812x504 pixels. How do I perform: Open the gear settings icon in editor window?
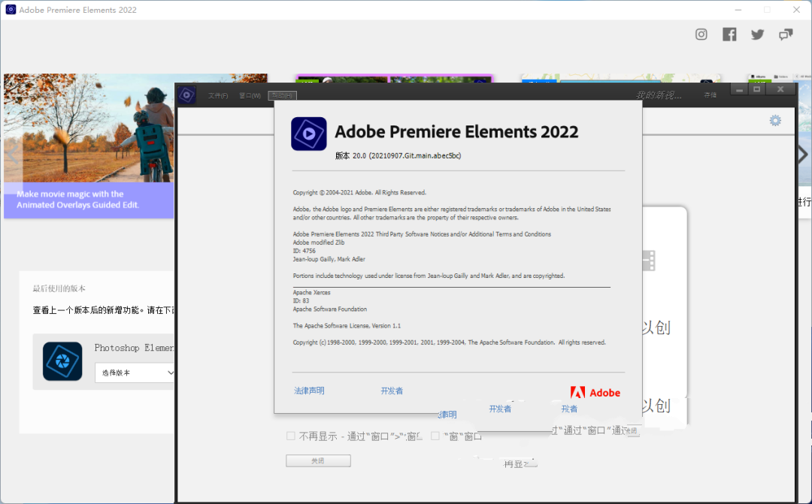(x=775, y=121)
